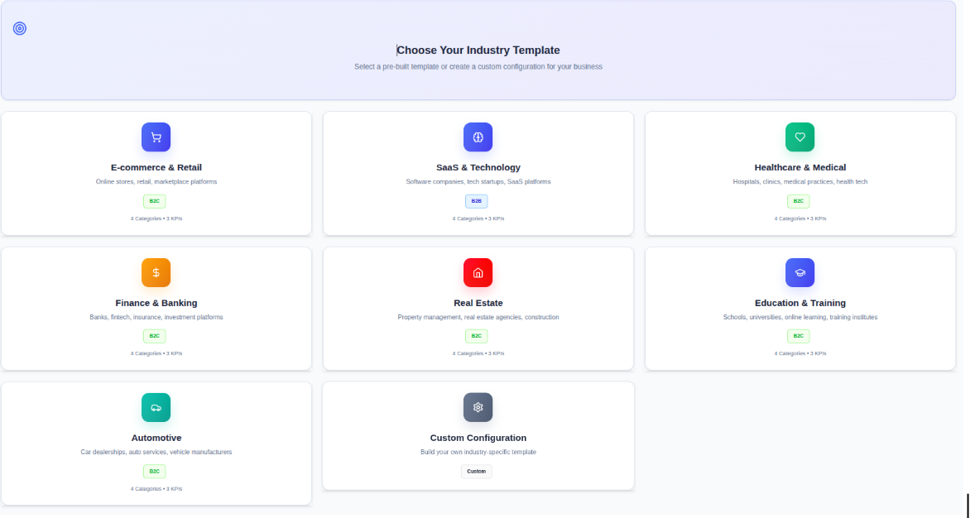Click 'Online stores, retail, marketplace platforms' description

(156, 182)
